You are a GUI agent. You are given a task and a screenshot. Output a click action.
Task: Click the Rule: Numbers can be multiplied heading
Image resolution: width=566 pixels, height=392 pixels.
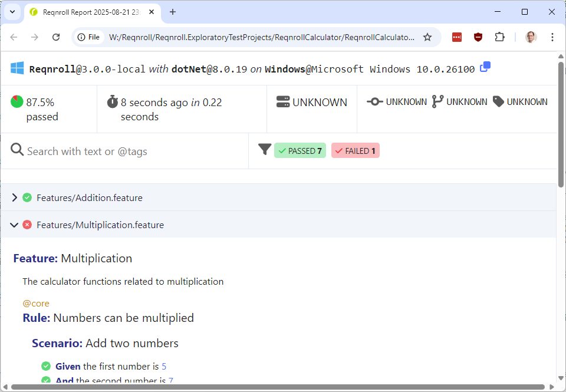point(108,318)
